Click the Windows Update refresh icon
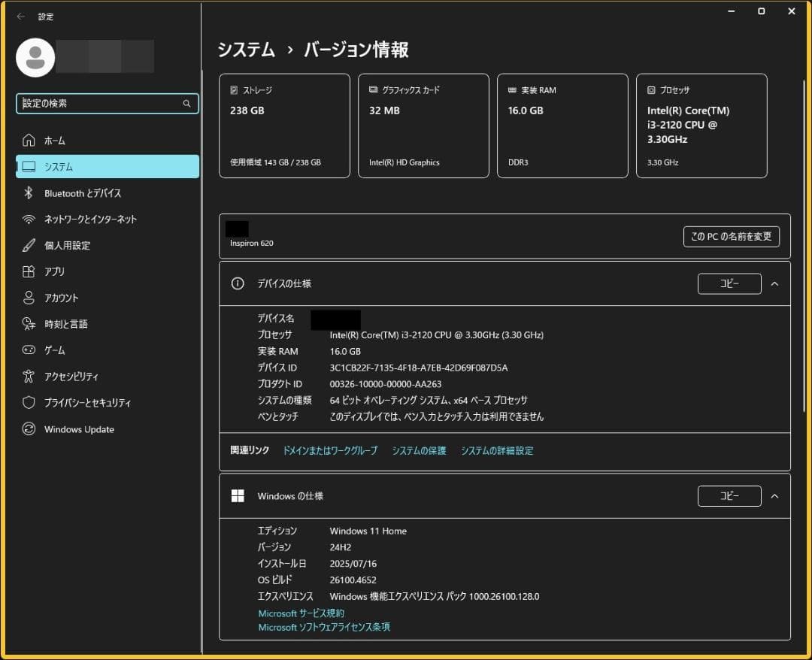The width and height of the screenshot is (812, 660). coord(29,429)
